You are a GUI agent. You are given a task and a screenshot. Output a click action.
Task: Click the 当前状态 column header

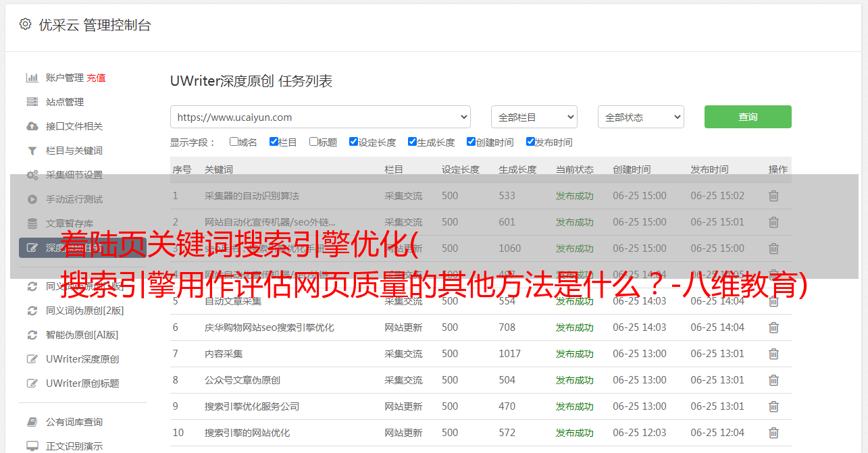(575, 169)
